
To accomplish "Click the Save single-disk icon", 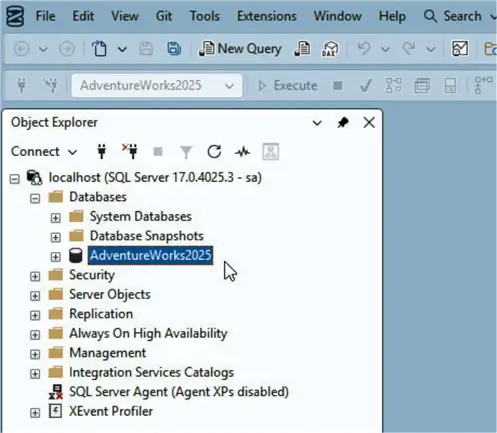I will pyautogui.click(x=146, y=49).
